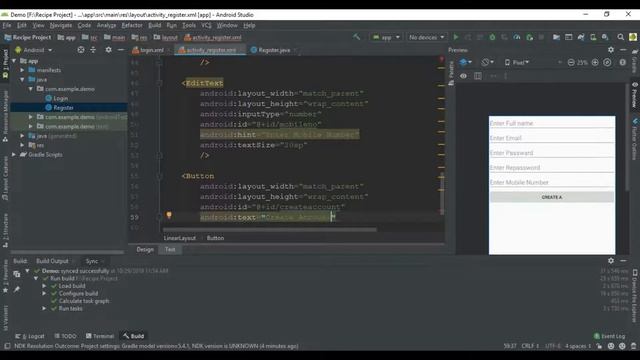Viewport: 640px width, 360px height.
Task: Open the TODO tool window
Action: coord(65,336)
